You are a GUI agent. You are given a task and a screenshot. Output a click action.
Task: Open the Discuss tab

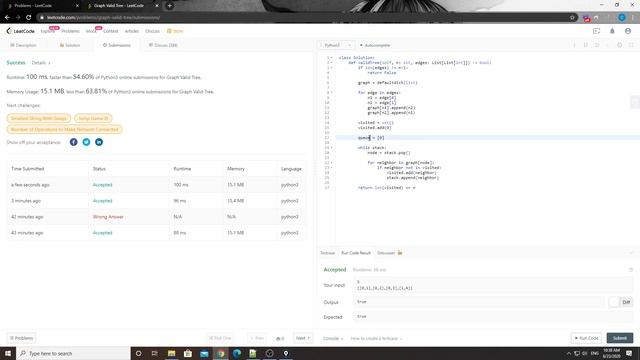[163, 45]
